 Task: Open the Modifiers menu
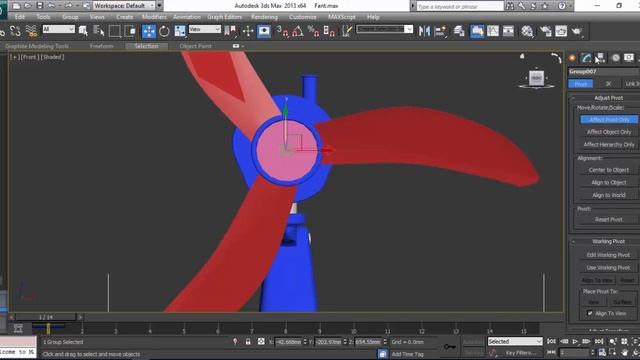(x=154, y=17)
